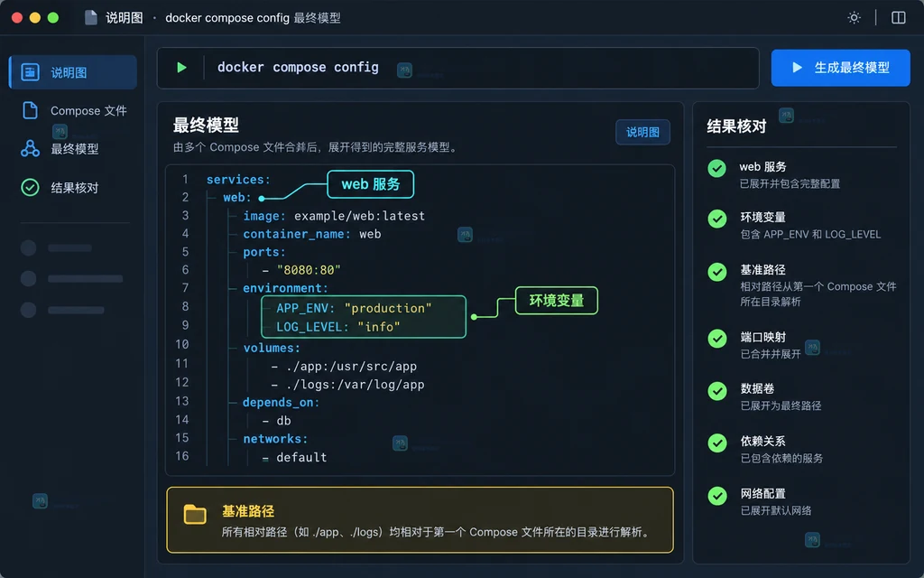Click the 结果核对 checkmark icon in the sidebar
This screenshot has width=924, height=578.
tap(30, 188)
